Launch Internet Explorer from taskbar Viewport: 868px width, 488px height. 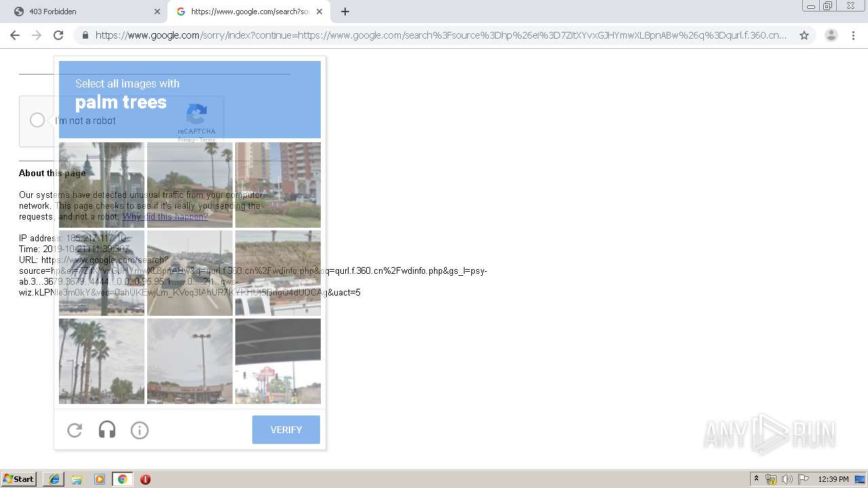coord(54,479)
